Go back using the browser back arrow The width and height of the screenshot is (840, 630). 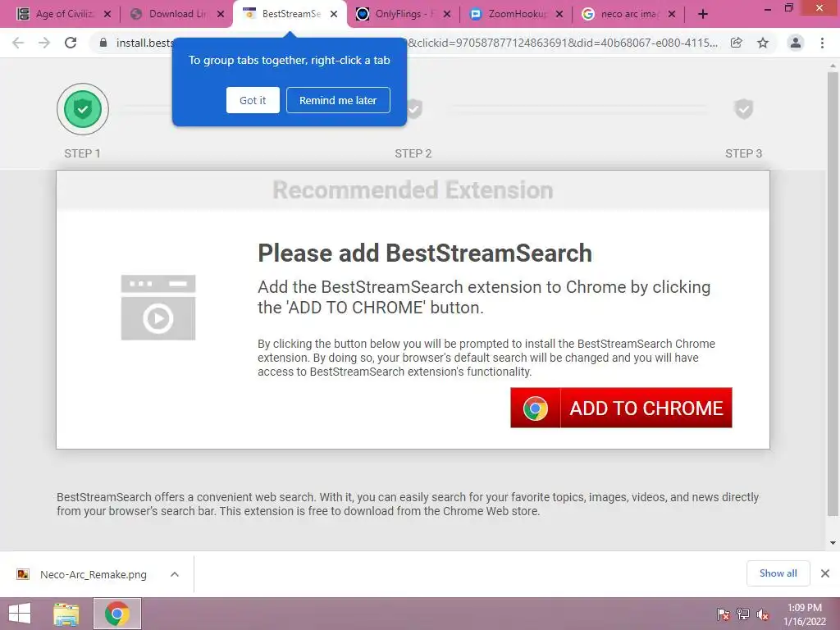click(18, 43)
